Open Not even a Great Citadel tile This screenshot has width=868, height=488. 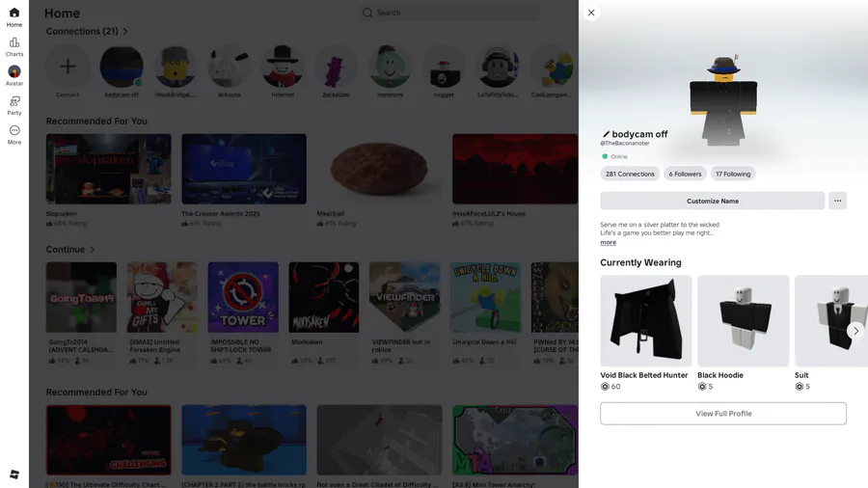[379, 440]
